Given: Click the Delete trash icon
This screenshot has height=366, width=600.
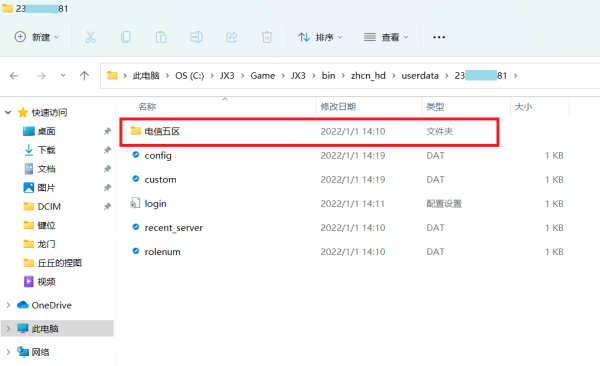Looking at the screenshot, I should click(x=267, y=37).
